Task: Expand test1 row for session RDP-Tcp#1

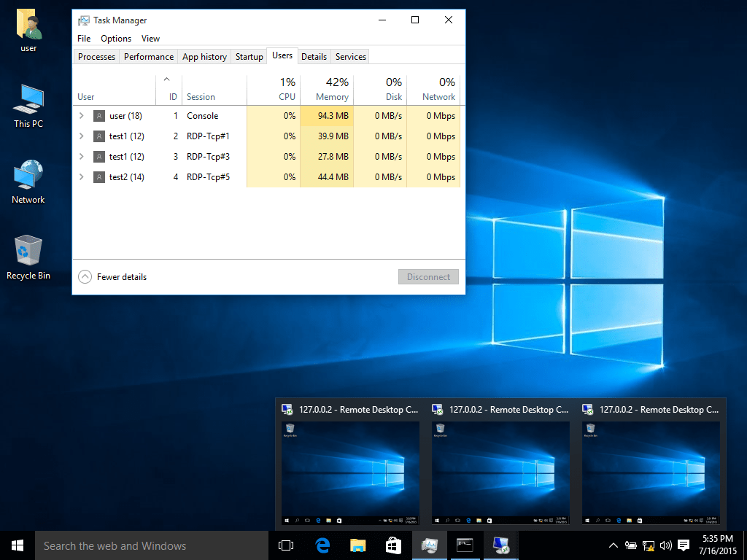Action: [82, 136]
